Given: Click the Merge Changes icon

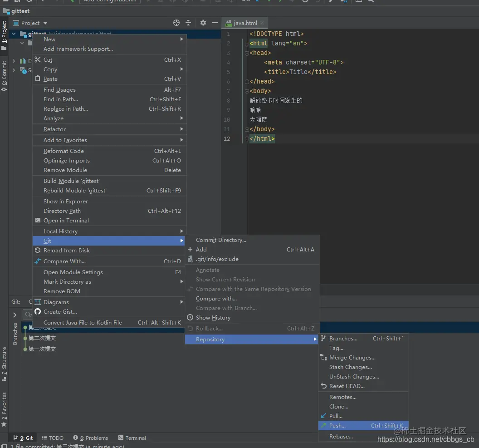Looking at the screenshot, I should pyautogui.click(x=323, y=357).
